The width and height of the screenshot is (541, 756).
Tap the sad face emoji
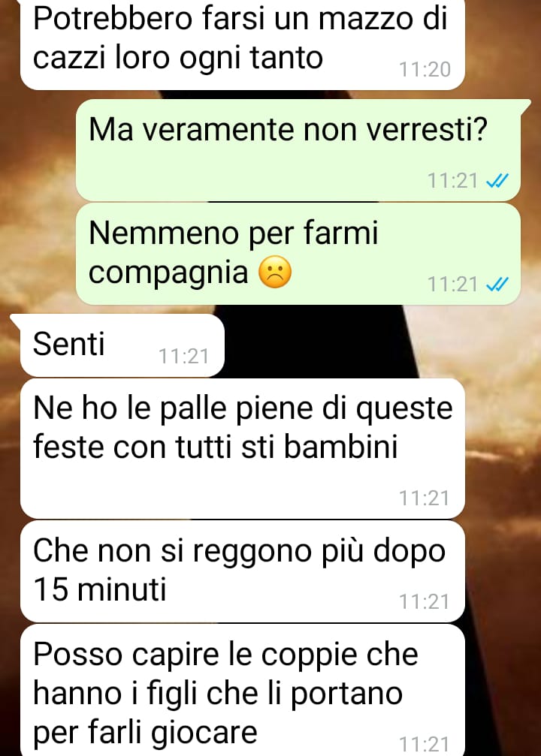pos(275,273)
